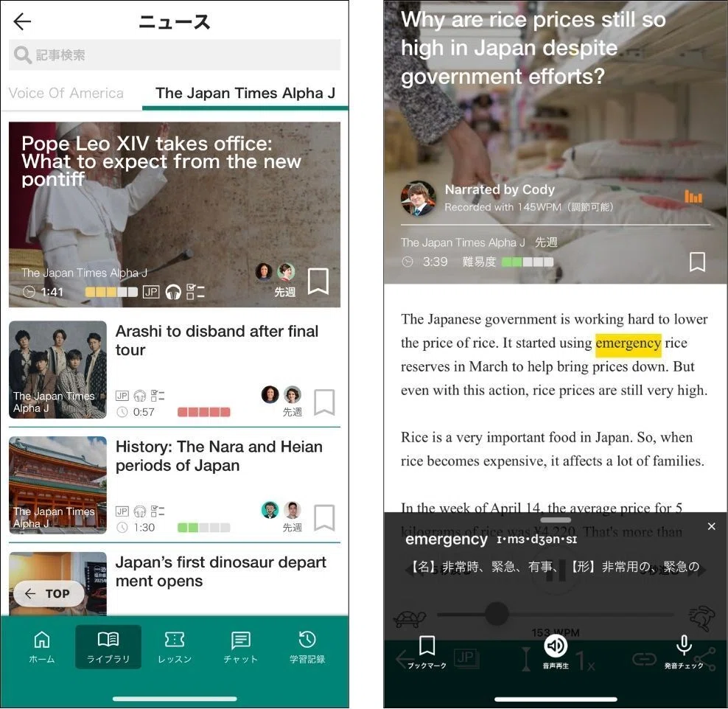Tap the TOP back-to-top button
728x709 pixels.
(x=49, y=593)
